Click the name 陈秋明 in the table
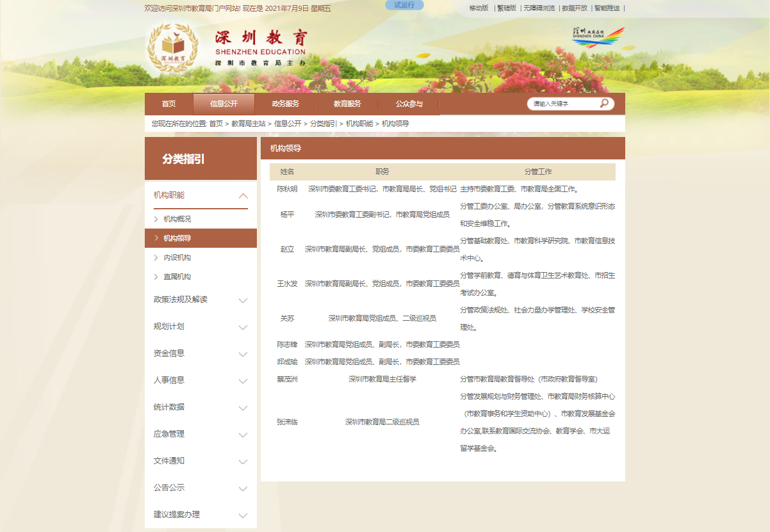Viewport: 770px width, 532px height. pos(287,189)
